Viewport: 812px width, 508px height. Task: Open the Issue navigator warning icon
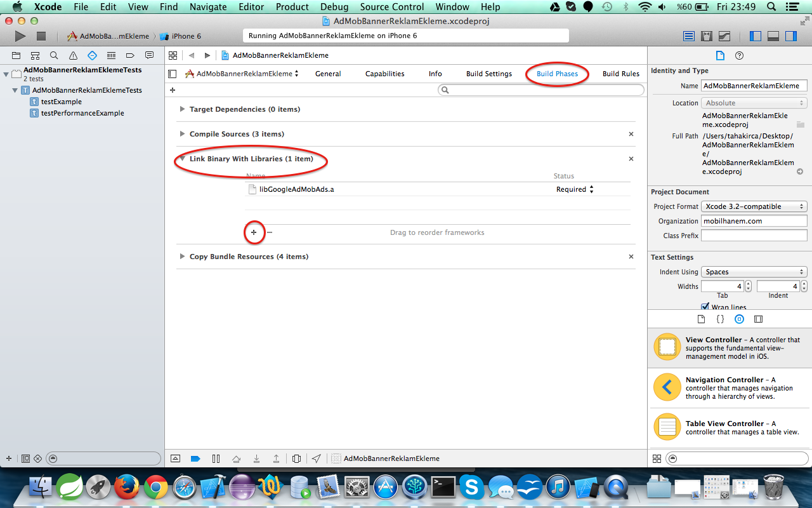[74, 55]
